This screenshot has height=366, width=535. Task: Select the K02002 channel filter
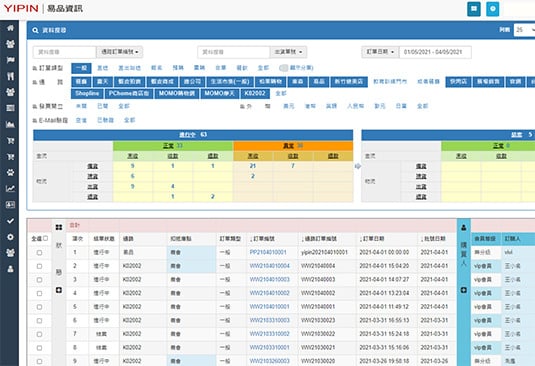coord(255,93)
